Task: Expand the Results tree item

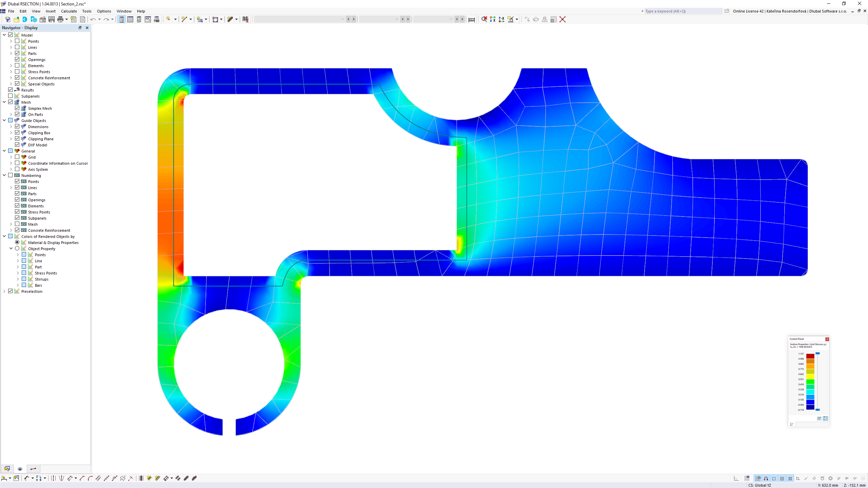Action: coord(5,89)
